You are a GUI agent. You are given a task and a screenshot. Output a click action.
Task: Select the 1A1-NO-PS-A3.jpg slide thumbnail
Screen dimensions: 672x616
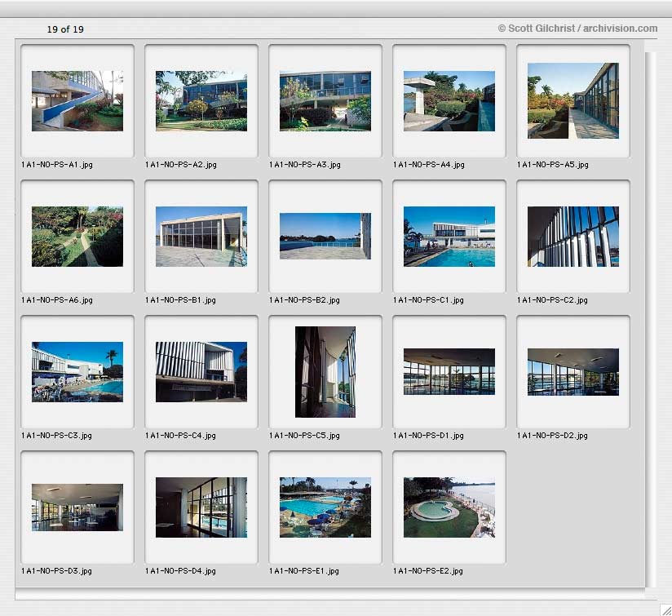point(325,101)
